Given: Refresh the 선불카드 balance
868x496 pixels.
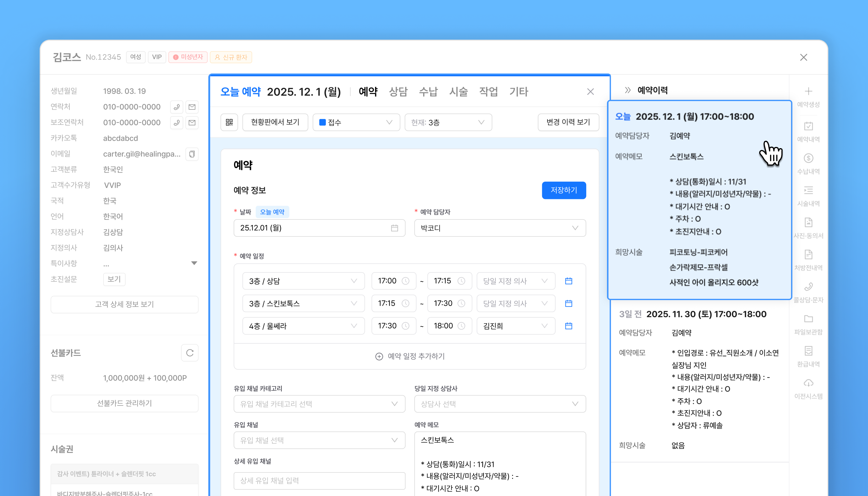Looking at the screenshot, I should pyautogui.click(x=190, y=353).
